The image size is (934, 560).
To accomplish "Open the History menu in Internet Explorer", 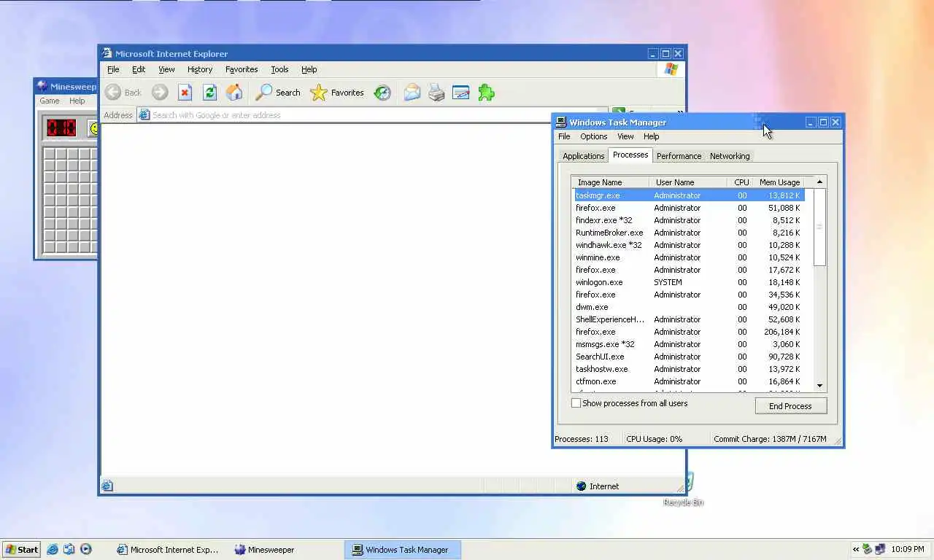I will tap(200, 69).
